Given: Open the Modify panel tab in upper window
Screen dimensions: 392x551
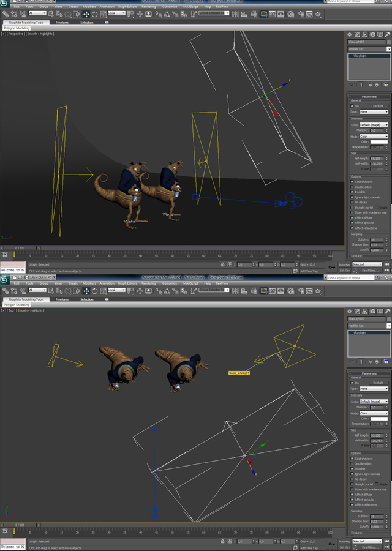Looking at the screenshot, I should [357, 34].
